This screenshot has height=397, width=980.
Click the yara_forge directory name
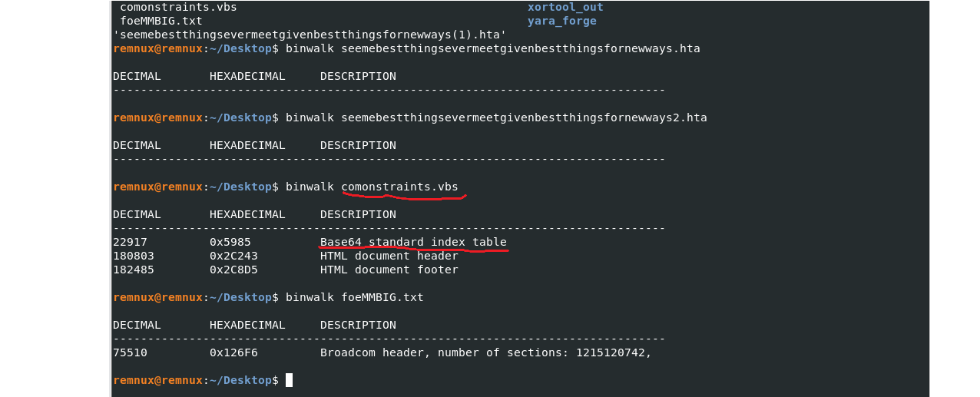point(562,21)
